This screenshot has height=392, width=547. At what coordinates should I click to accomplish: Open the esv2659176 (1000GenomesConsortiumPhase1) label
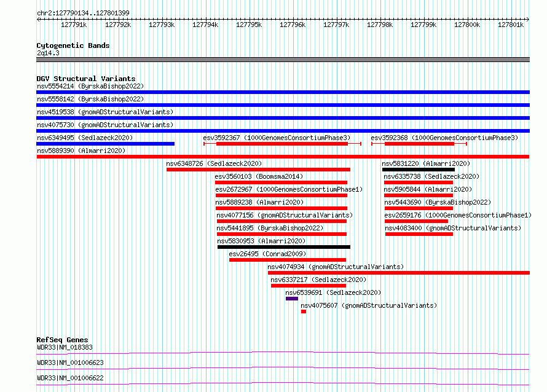click(x=458, y=215)
